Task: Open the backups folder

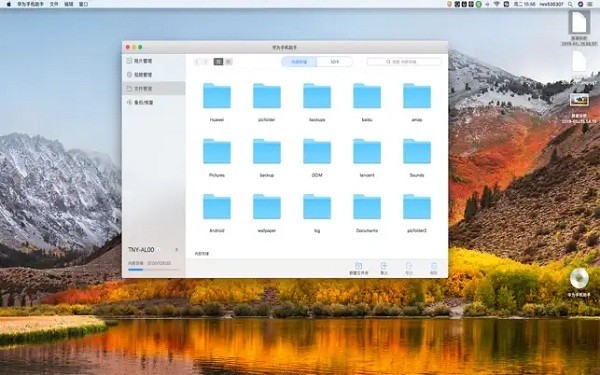Action: (317, 96)
